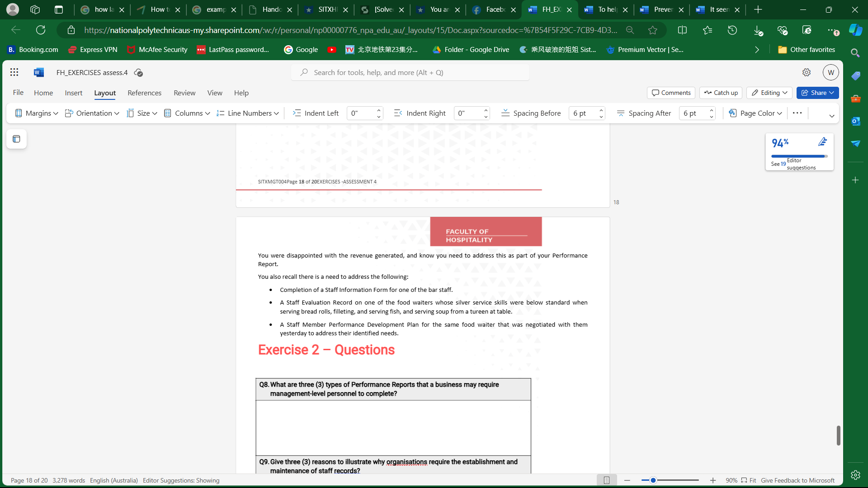The height and width of the screenshot is (488, 868).
Task: Toggle Editing mode dropdown
Action: [x=769, y=93]
